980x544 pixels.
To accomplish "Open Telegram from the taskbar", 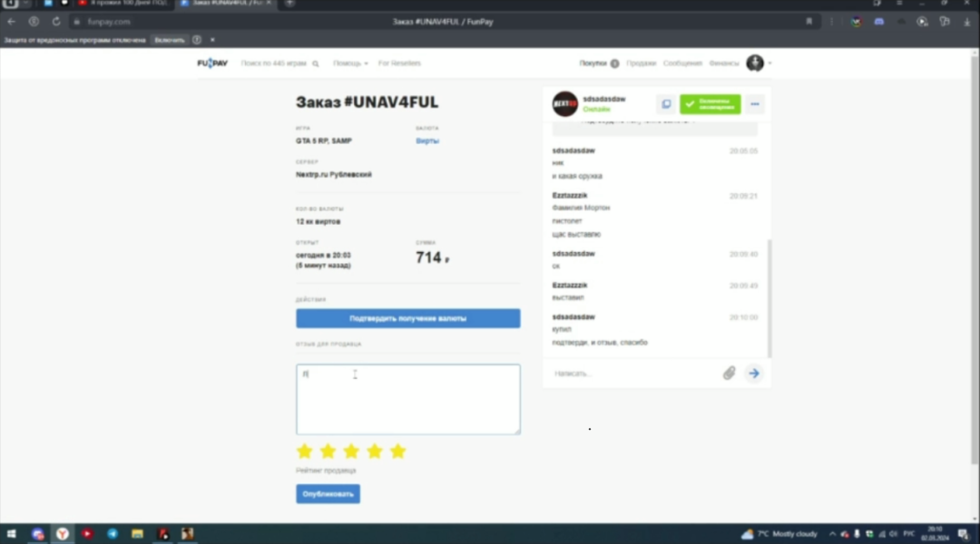I will point(113,534).
